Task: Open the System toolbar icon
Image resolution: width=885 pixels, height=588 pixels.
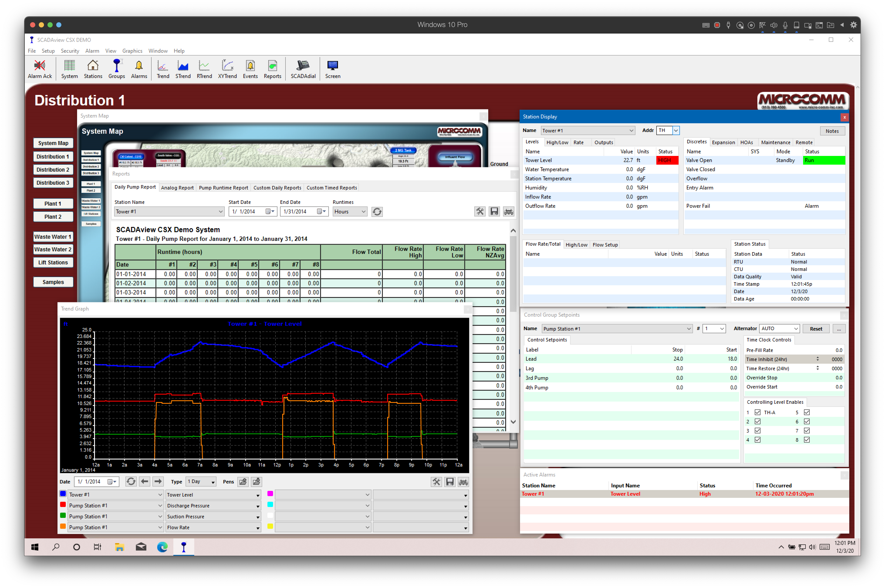Action: (x=69, y=69)
